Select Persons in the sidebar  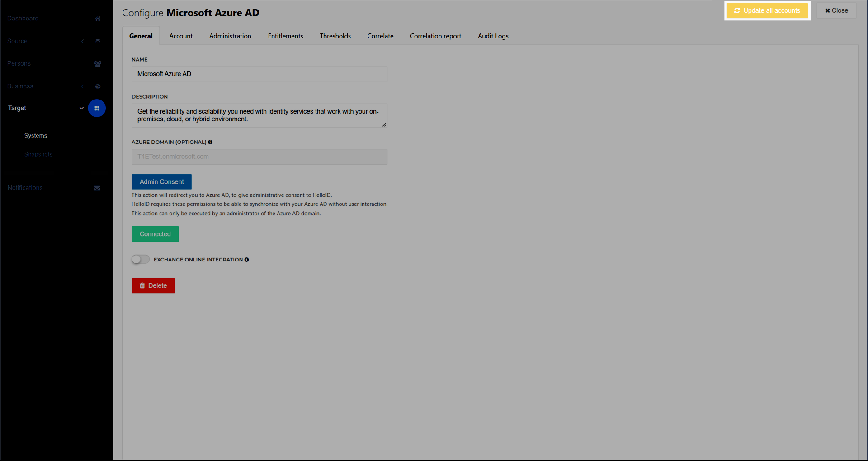click(x=19, y=64)
